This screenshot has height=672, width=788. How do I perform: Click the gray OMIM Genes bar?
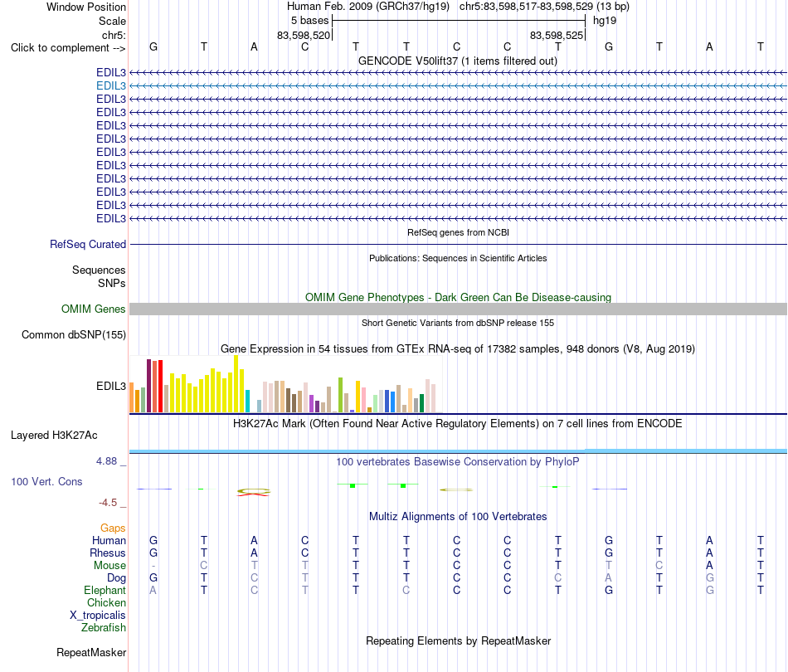(458, 309)
